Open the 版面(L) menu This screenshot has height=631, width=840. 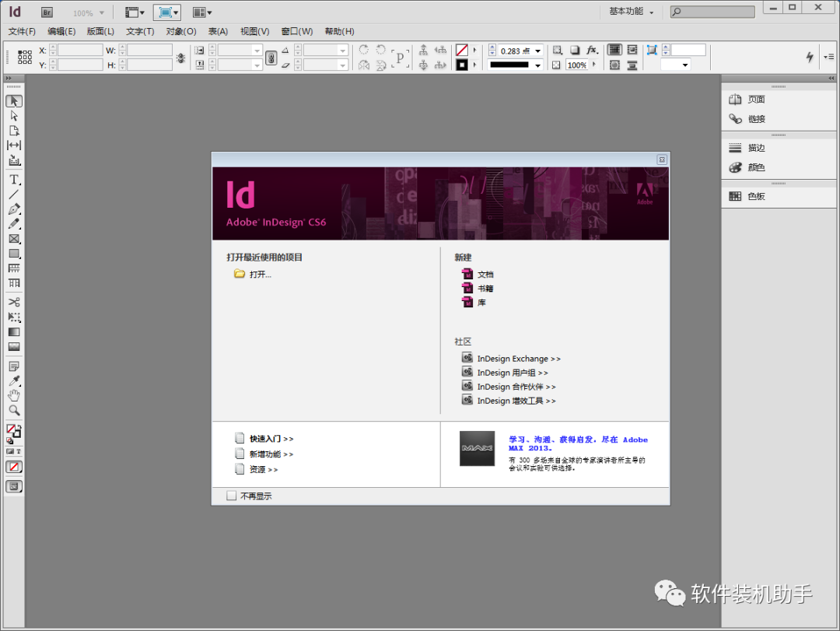coord(100,32)
